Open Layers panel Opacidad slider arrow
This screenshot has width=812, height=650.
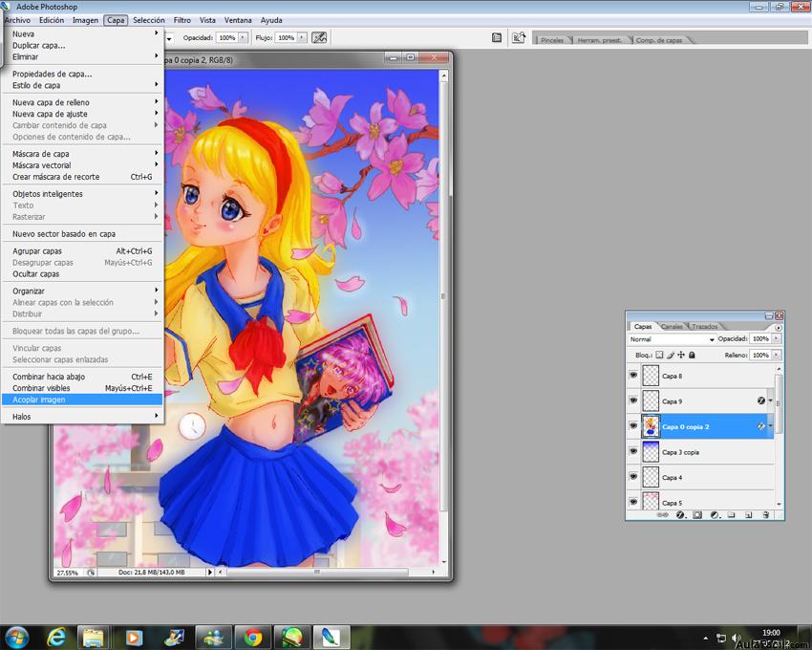pos(777,338)
